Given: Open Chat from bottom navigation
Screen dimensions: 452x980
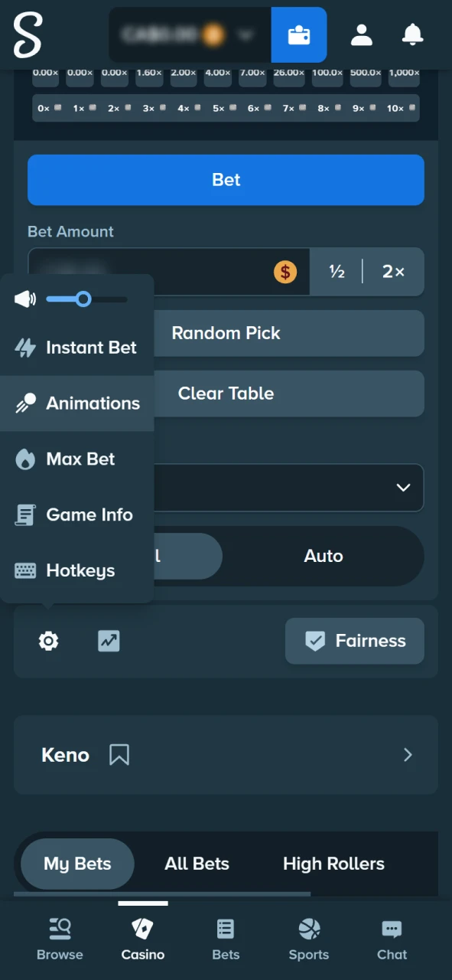Looking at the screenshot, I should point(392,936).
